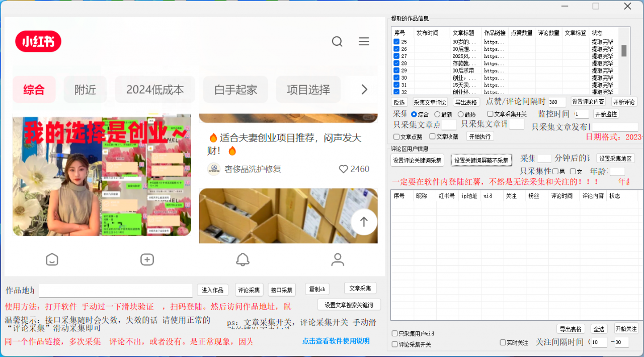This screenshot has height=357, width=644.
Task: Click the 作品地址 input field
Action: tap(115, 291)
